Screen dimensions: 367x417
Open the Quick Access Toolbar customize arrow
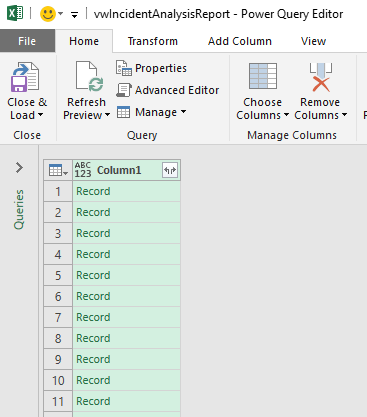click(74, 15)
